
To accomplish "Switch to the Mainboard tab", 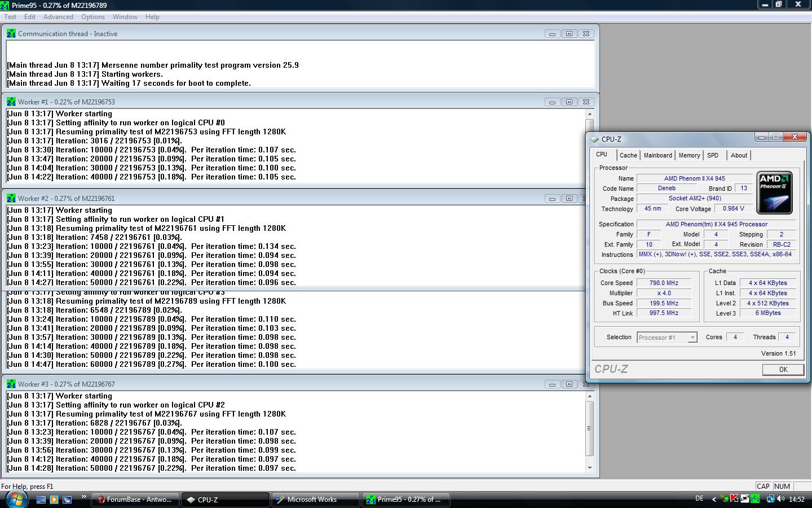I will click(x=657, y=155).
